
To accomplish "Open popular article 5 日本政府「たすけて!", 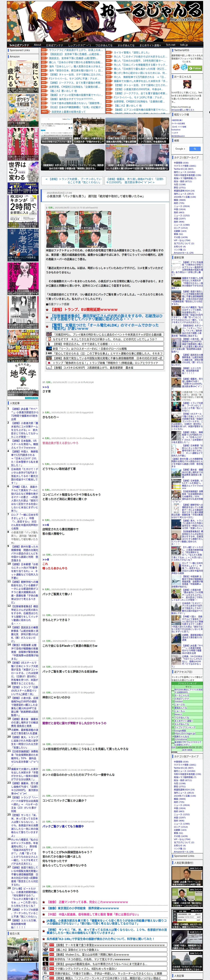I will click(x=24, y=476).
